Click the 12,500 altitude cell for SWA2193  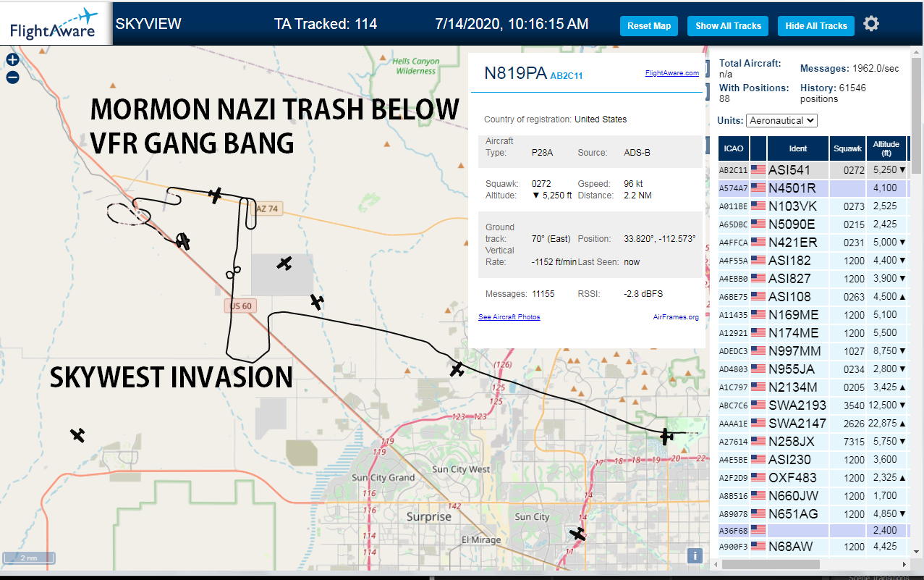point(886,405)
